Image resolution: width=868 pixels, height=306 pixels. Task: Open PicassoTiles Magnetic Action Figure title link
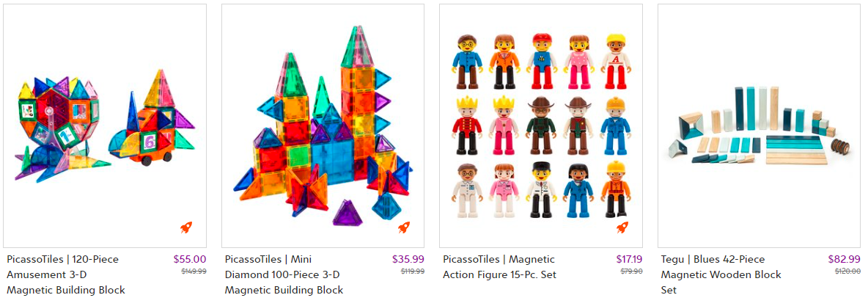coord(499,266)
